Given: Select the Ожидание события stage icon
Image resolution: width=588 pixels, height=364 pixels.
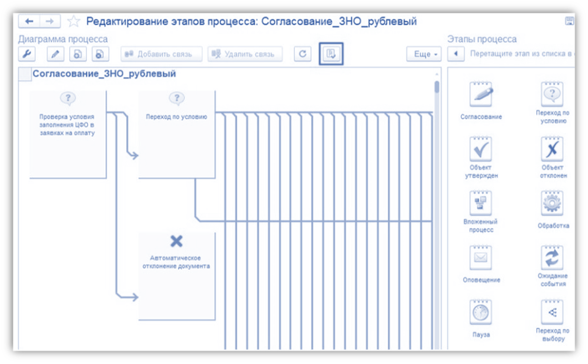Looking at the screenshot, I should pos(552,258).
